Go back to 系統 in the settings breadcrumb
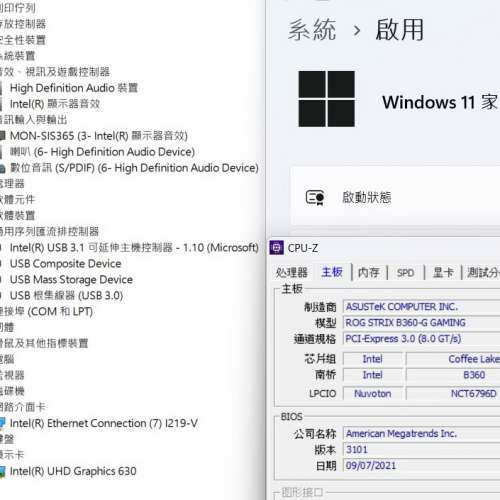This screenshot has width=500, height=500. (312, 30)
